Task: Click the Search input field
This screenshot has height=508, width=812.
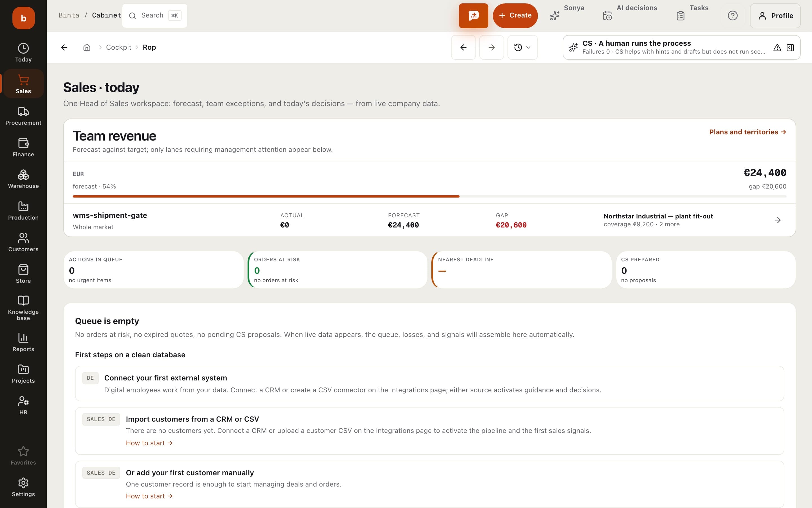Action: (155, 16)
